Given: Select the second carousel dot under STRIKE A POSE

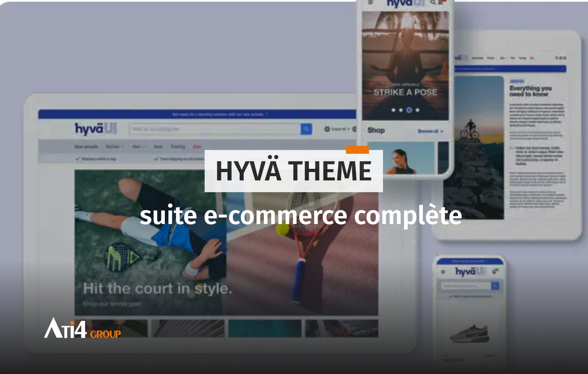Looking at the screenshot, I should pos(401,110).
